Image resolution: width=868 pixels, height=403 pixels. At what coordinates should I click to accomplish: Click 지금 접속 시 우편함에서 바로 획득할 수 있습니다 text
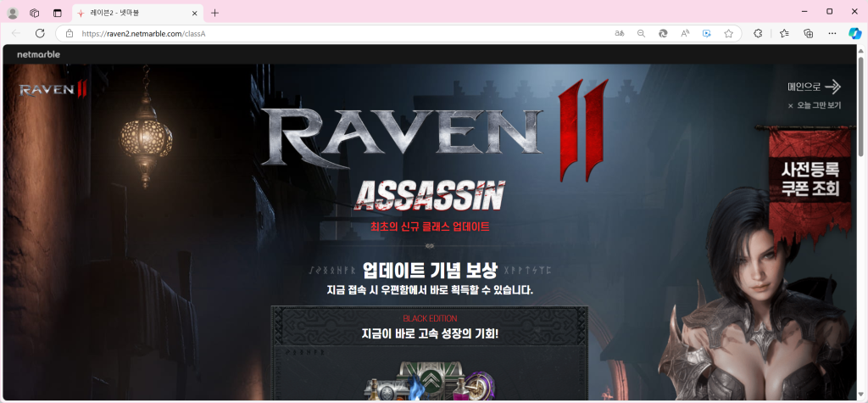[x=430, y=290]
